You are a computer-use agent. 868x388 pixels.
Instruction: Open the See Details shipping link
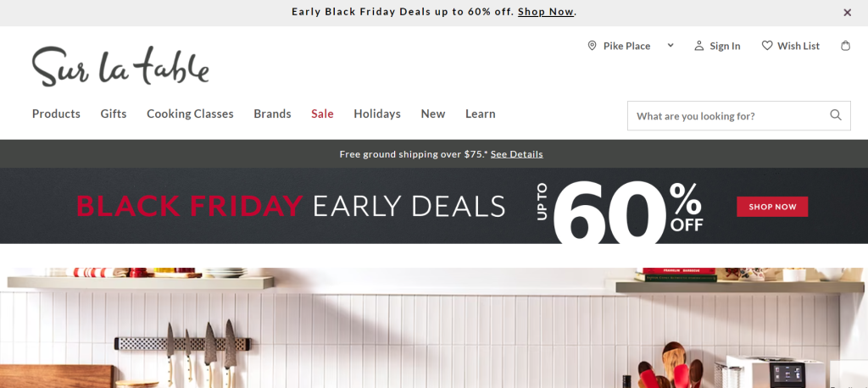[x=516, y=154]
